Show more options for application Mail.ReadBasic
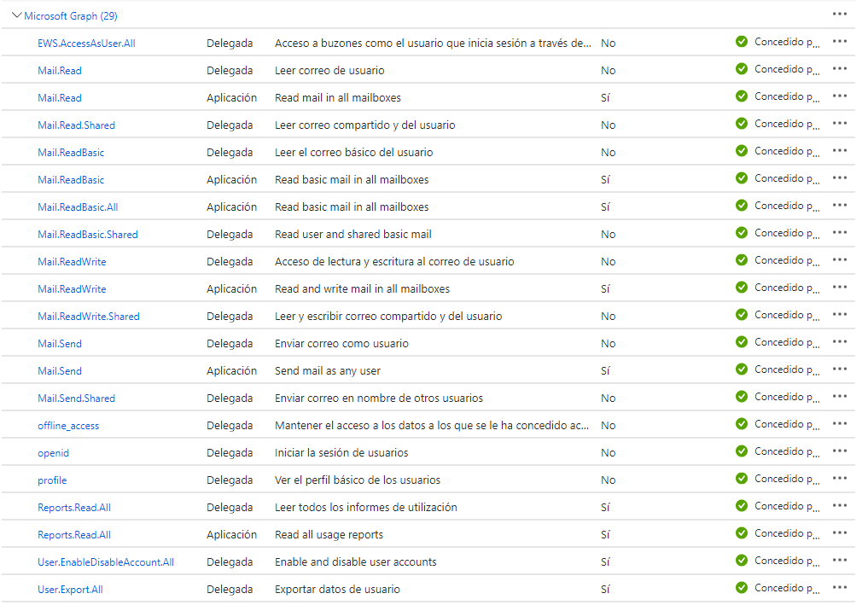 click(839, 177)
